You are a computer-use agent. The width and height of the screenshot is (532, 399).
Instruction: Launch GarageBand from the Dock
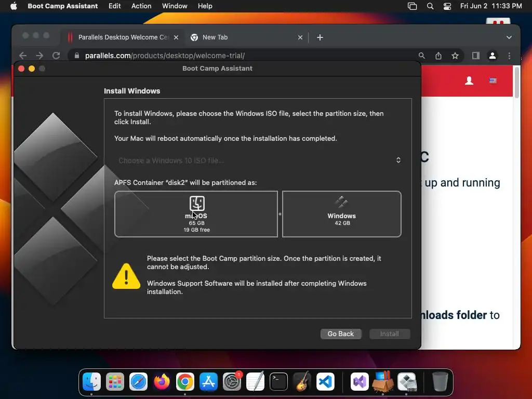click(302, 382)
